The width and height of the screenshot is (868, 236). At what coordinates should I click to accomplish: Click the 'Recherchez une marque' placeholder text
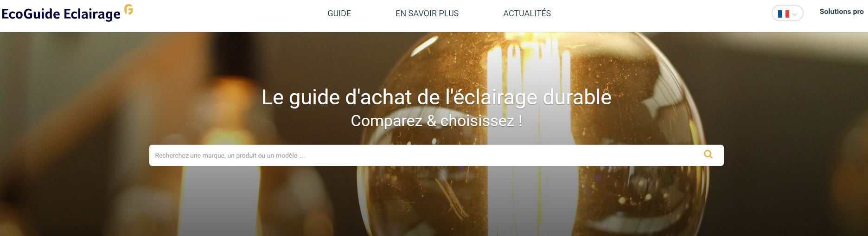coord(230,155)
